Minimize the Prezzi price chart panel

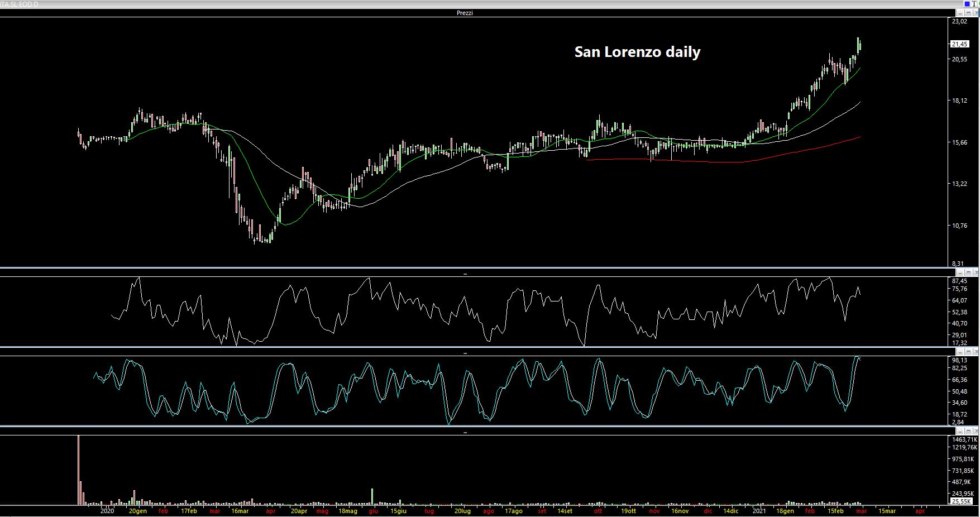[x=960, y=13]
